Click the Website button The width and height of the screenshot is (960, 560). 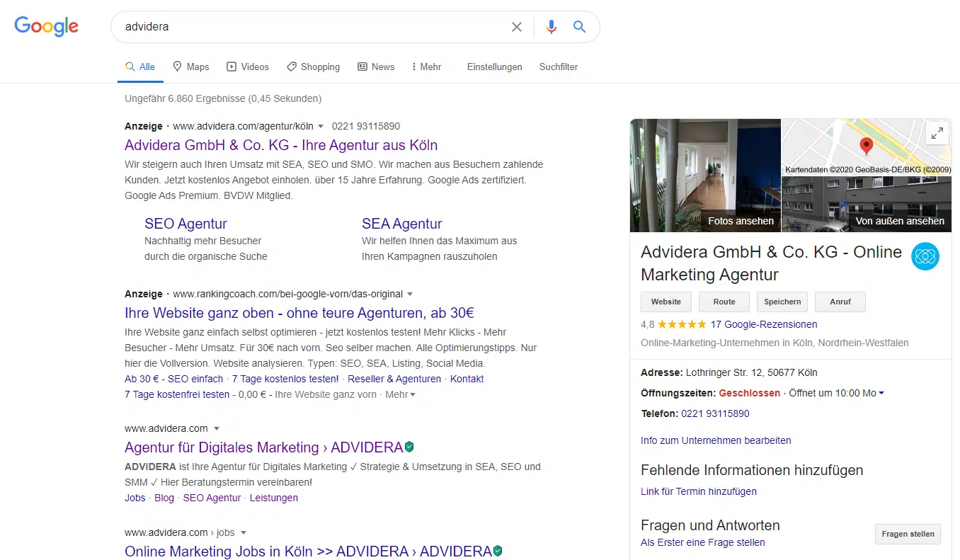point(666,302)
